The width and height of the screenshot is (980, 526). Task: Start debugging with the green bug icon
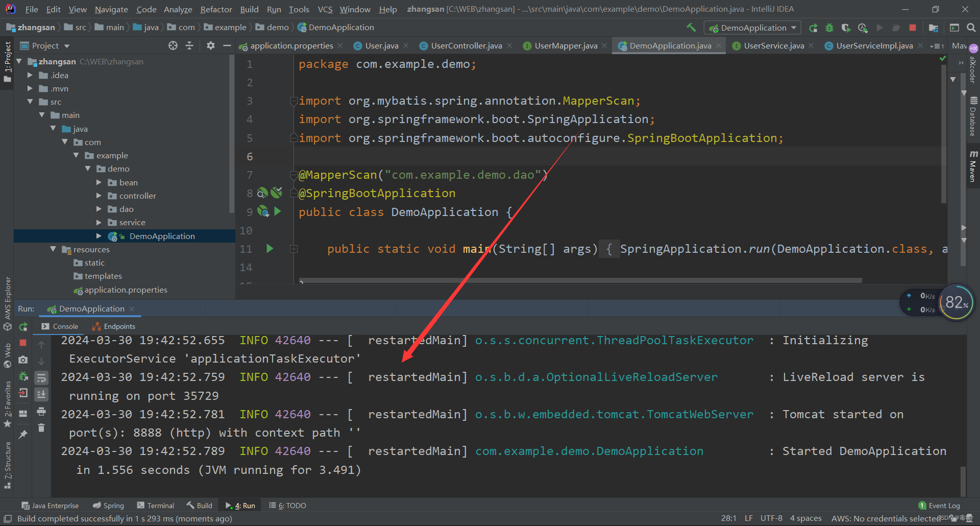[x=829, y=28]
